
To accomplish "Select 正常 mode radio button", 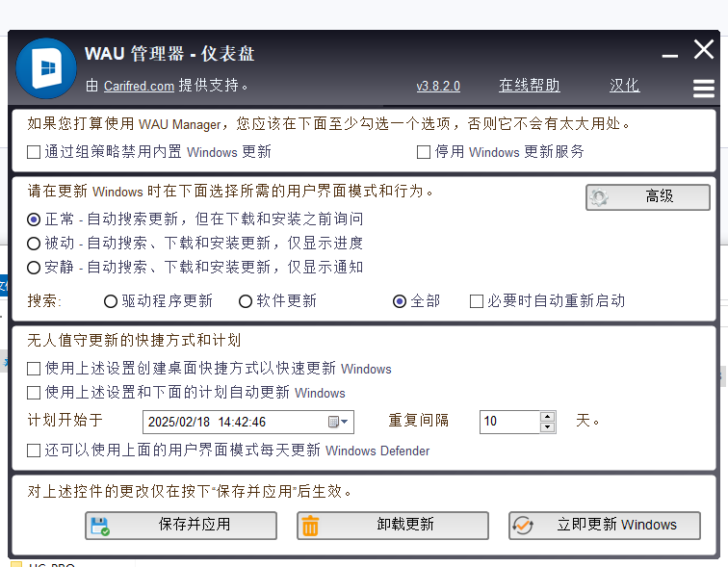I will (x=34, y=219).
